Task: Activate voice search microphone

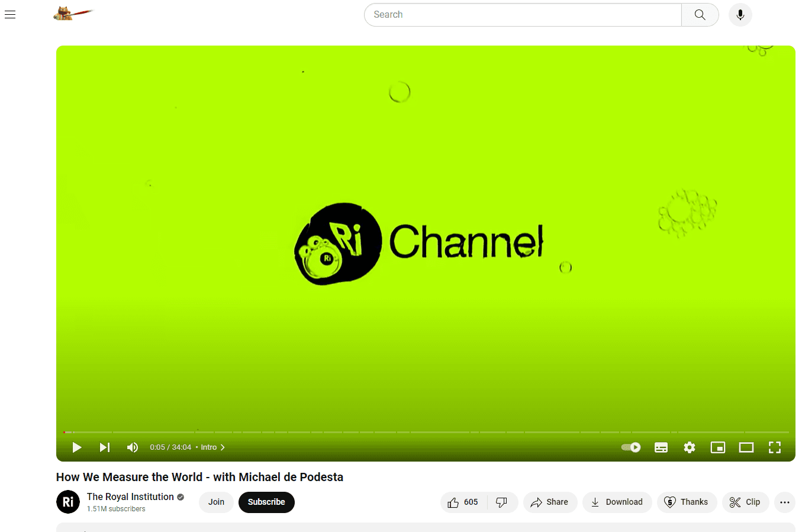Action: click(740, 15)
